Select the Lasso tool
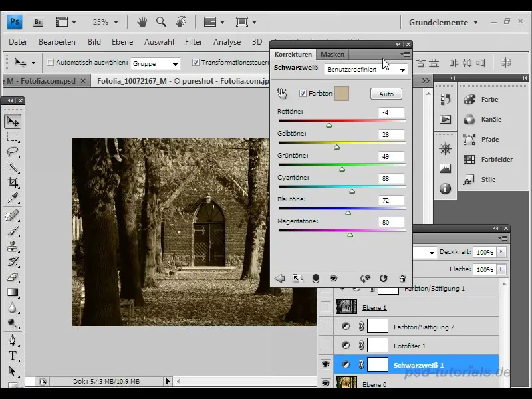This screenshot has height=399, width=532. click(13, 152)
